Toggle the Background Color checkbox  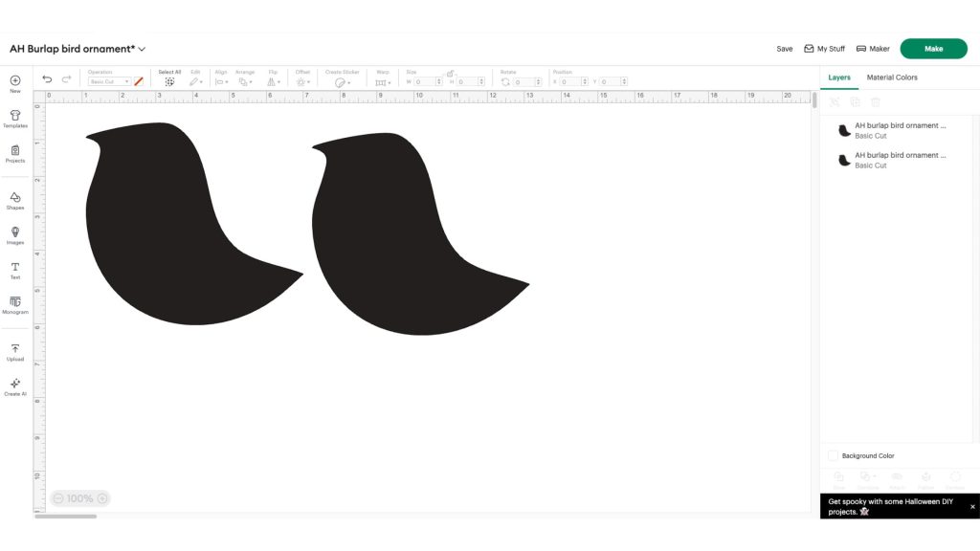tap(833, 456)
